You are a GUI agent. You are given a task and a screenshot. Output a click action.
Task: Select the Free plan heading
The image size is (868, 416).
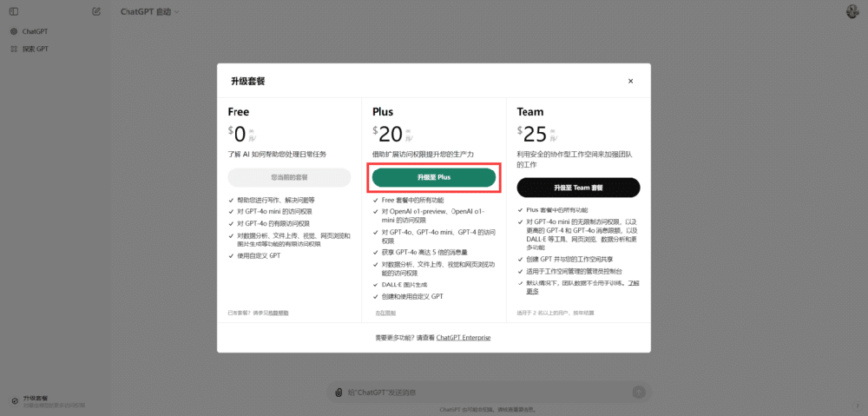[x=239, y=112]
